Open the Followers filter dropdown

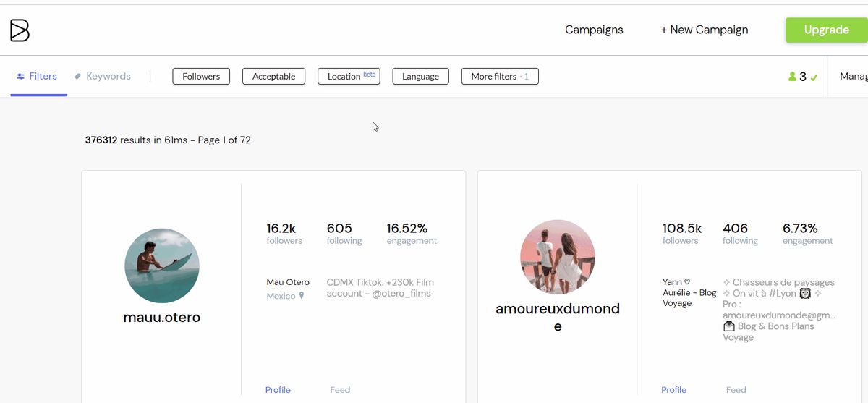click(201, 77)
